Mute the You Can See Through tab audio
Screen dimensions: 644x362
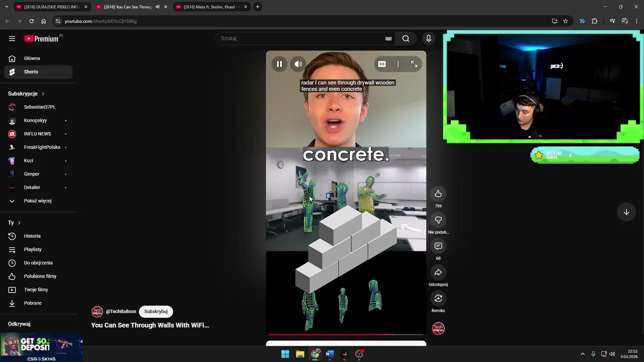tap(158, 7)
